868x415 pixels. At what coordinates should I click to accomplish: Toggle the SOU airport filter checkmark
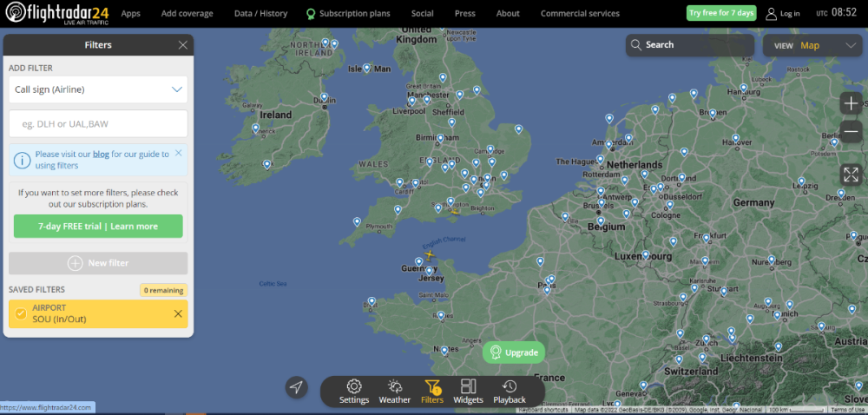click(21, 313)
